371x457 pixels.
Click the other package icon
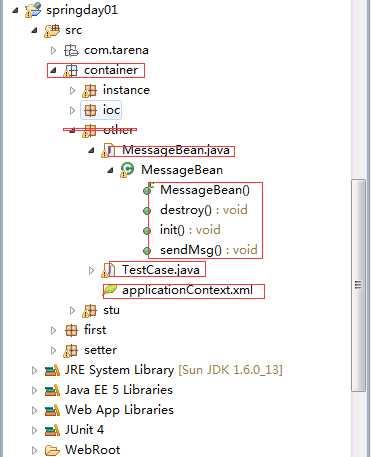[x=89, y=130]
